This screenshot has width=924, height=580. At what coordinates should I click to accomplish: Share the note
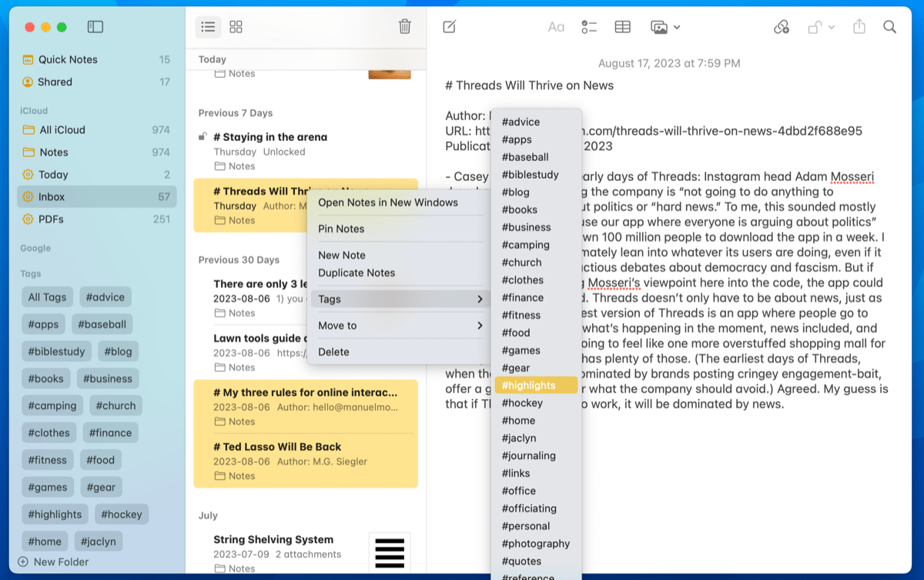pyautogui.click(x=859, y=27)
